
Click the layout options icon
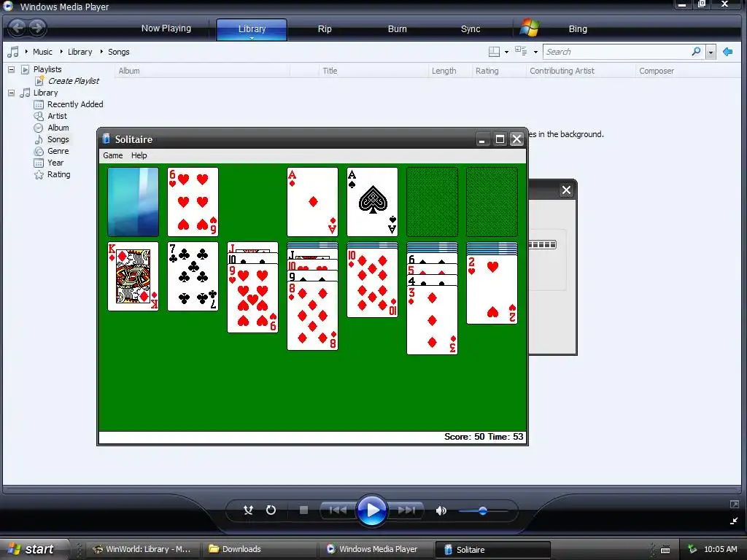tap(494, 52)
